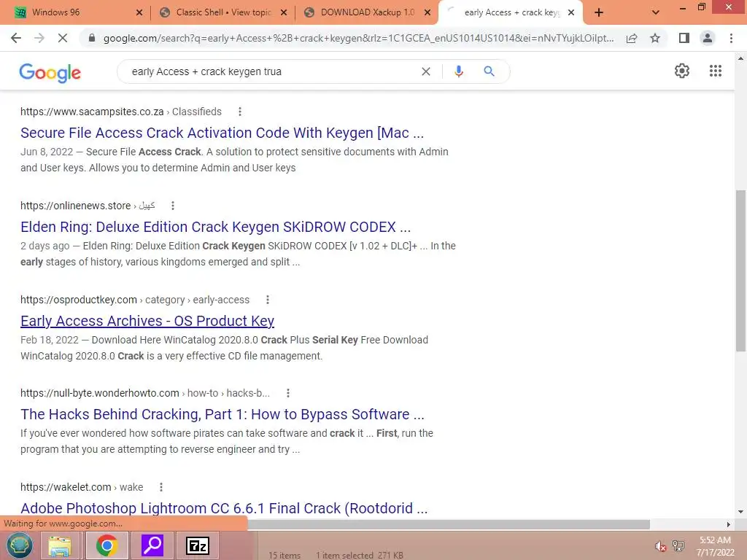The height and width of the screenshot is (560, 747).
Task: Open The Hacks Behind Cracking result
Action: point(222,414)
